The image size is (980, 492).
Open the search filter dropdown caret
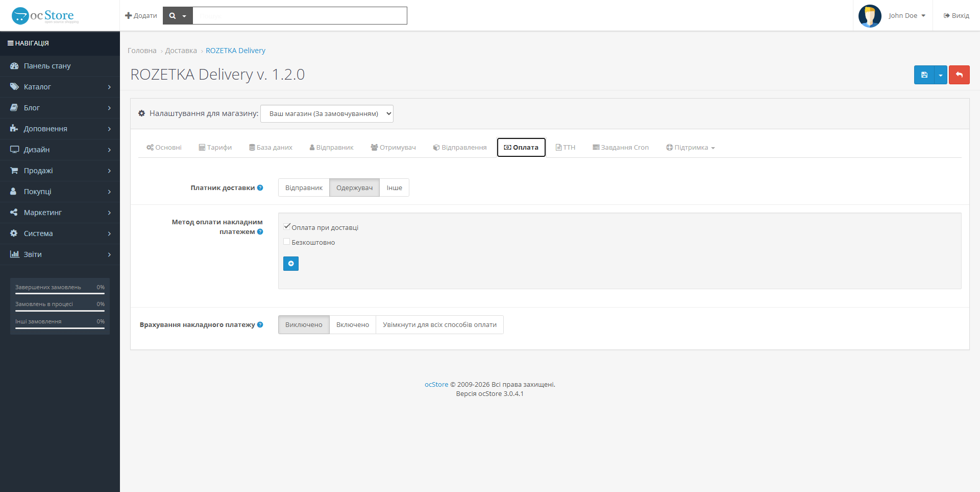click(x=184, y=16)
